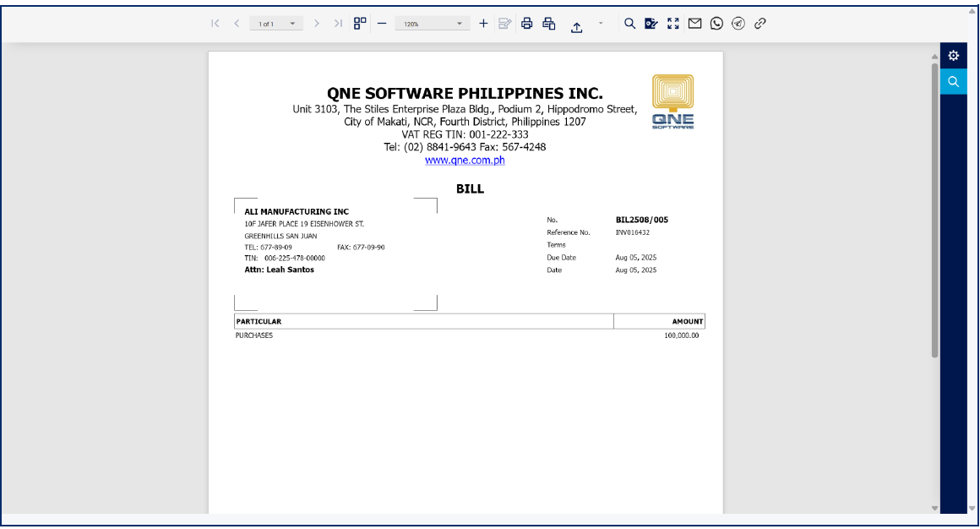Go to the previous page
The width and height of the screenshot is (980, 529).
[x=237, y=23]
